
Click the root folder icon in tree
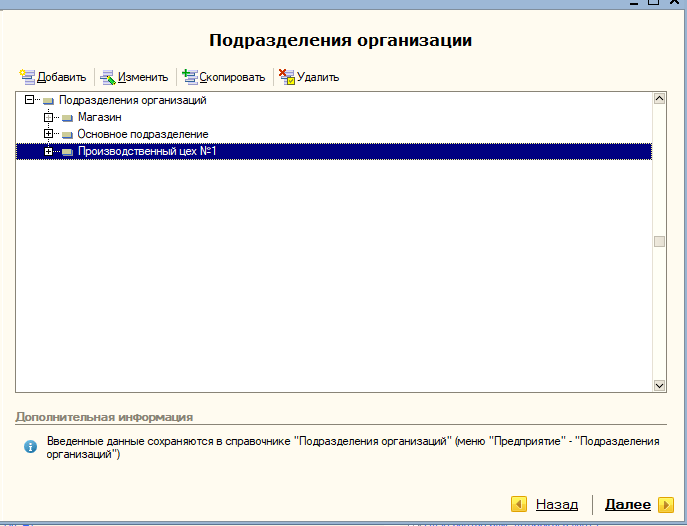click(48, 101)
